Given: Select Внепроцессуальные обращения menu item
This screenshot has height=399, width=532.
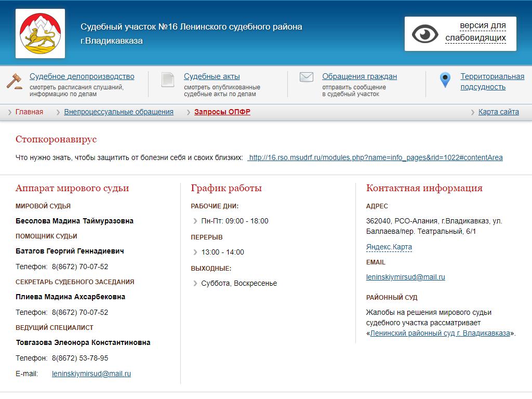Looking at the screenshot, I should click(118, 112).
